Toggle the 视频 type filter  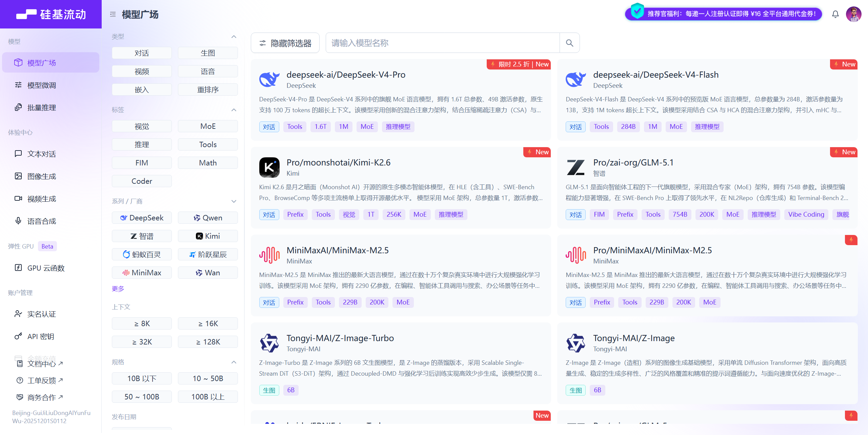coord(142,71)
